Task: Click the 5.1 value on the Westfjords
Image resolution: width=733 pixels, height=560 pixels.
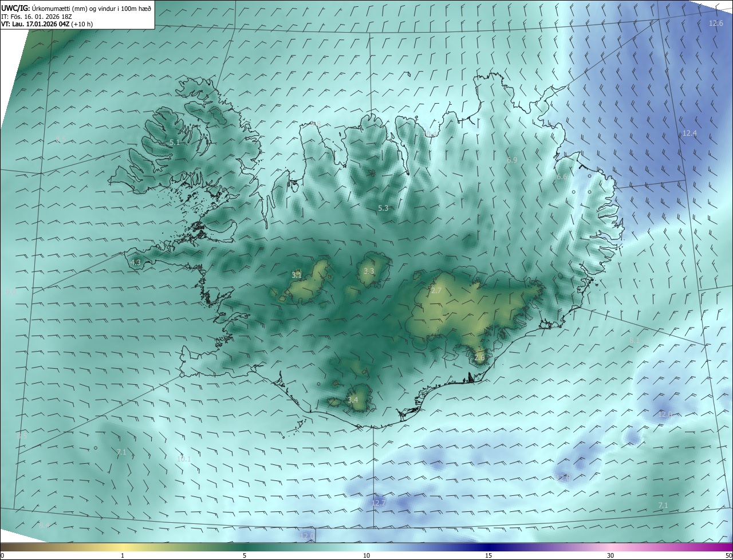Action: 175,143
